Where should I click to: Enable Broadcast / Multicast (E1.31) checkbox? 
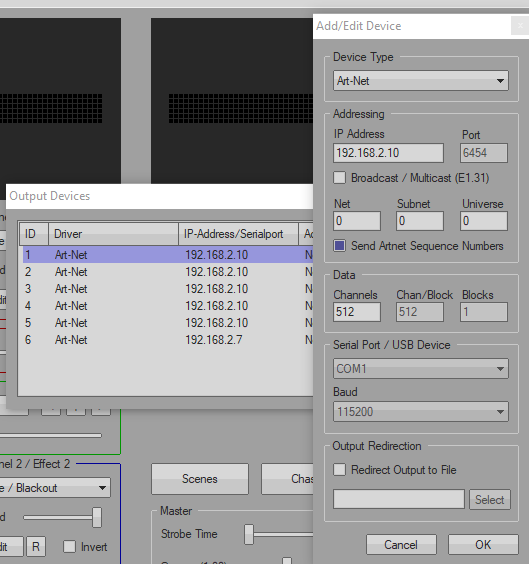click(339, 178)
